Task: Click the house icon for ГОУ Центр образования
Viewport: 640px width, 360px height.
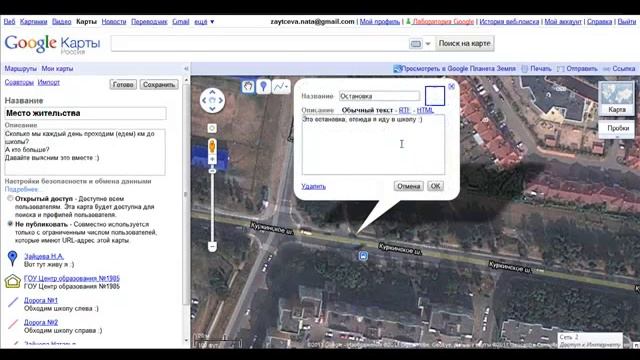Action: (13, 281)
